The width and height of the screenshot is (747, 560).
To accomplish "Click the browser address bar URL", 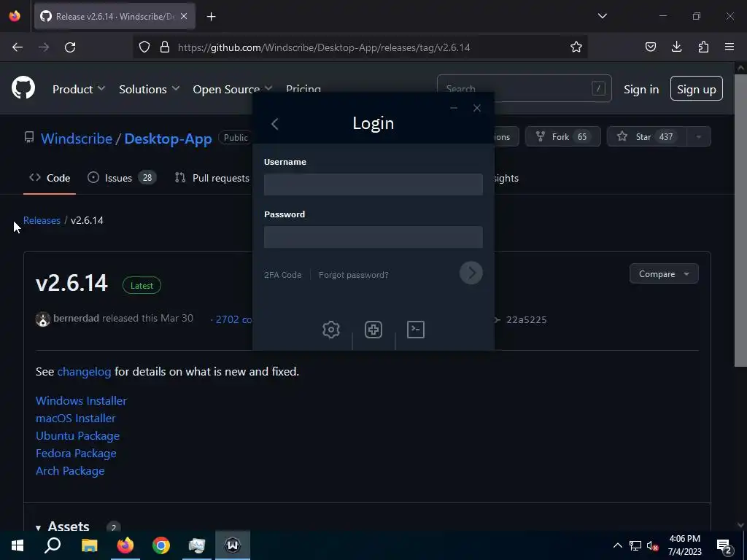I will click(x=323, y=47).
